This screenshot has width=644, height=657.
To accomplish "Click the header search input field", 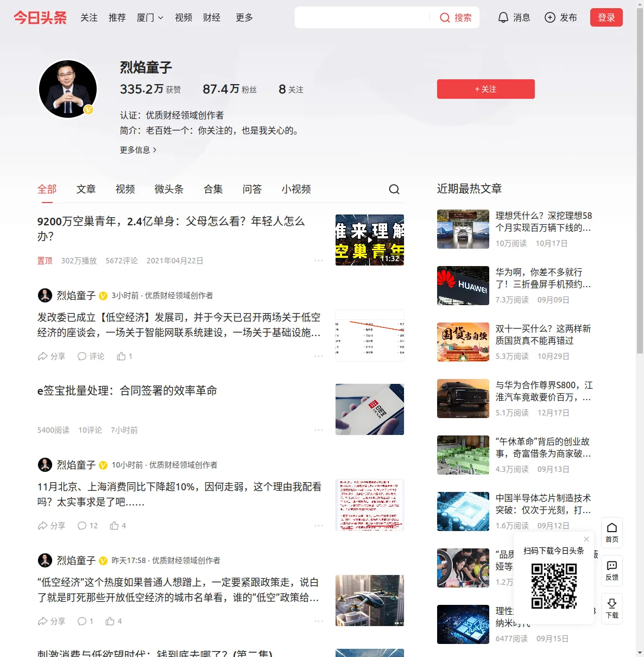I will tap(363, 17).
